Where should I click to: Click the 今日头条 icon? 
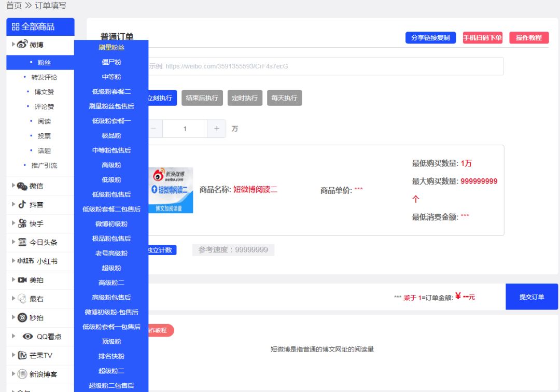click(x=22, y=242)
